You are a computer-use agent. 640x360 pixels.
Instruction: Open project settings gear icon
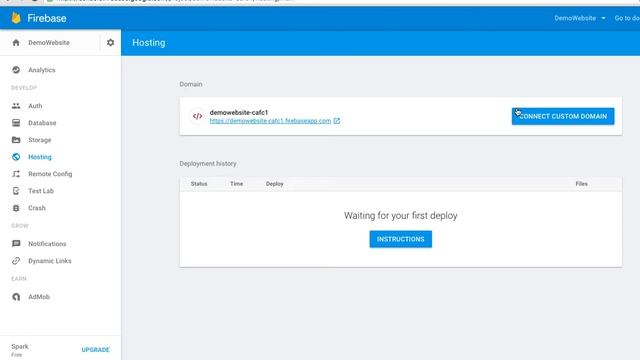coord(111,42)
